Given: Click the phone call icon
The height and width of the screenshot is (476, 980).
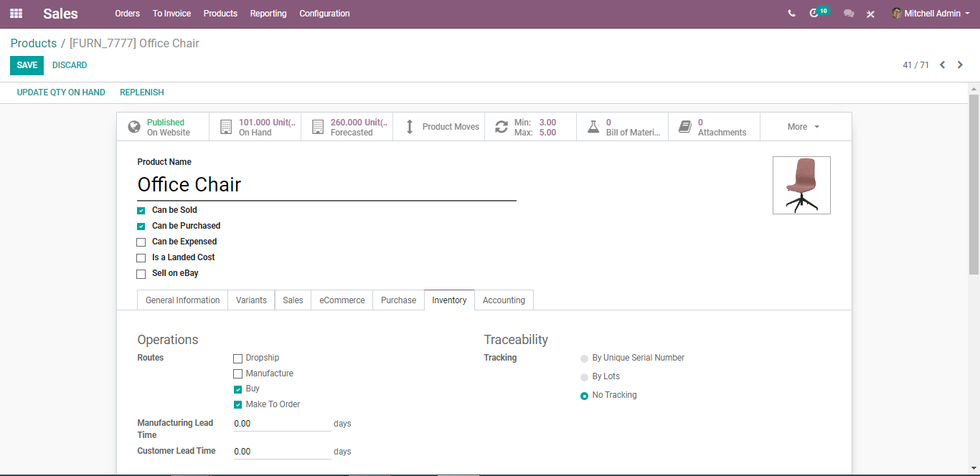Looking at the screenshot, I should (791, 14).
